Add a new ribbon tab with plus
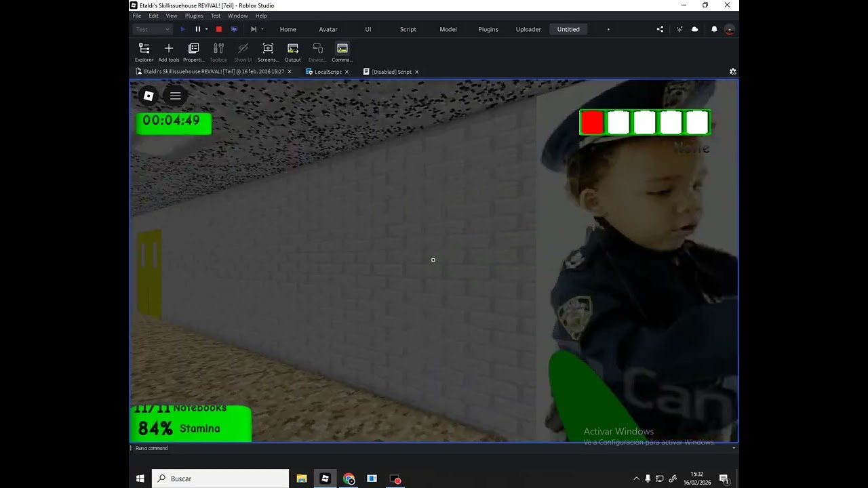 pos(608,29)
